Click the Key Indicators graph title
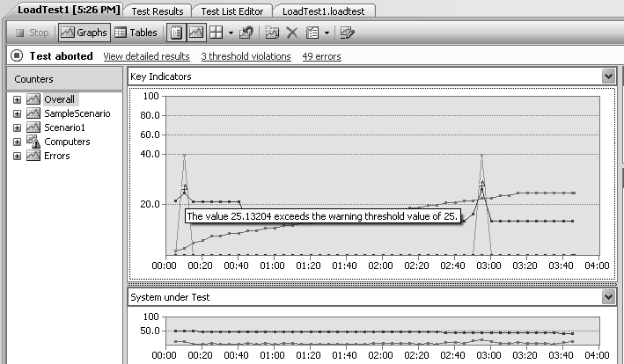The image size is (624, 364). tap(161, 76)
